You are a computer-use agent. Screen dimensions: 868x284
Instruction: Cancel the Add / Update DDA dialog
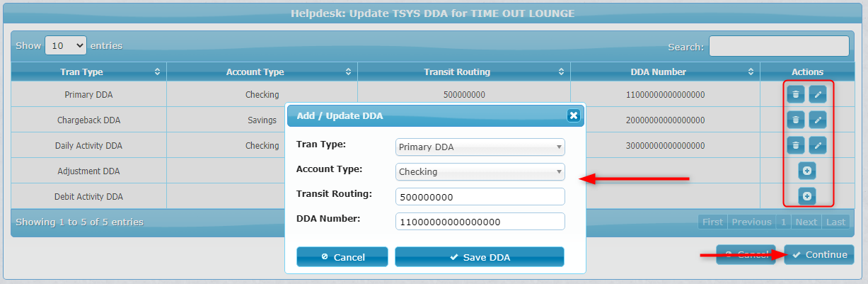coord(342,257)
